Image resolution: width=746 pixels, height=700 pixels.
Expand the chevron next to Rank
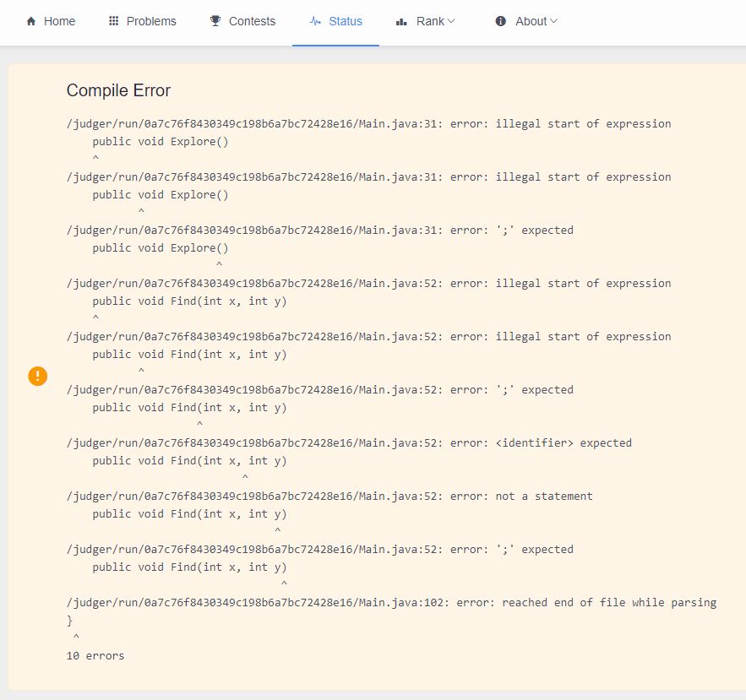tap(451, 22)
